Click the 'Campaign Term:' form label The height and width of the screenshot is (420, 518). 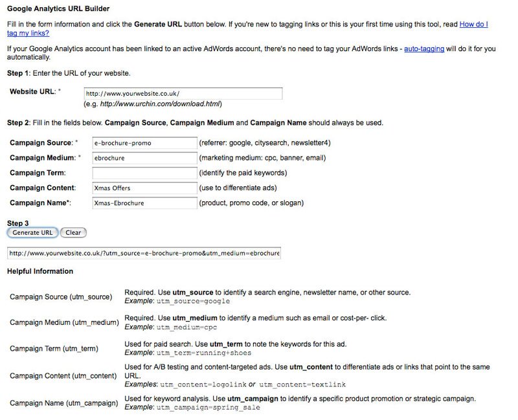tap(38, 173)
